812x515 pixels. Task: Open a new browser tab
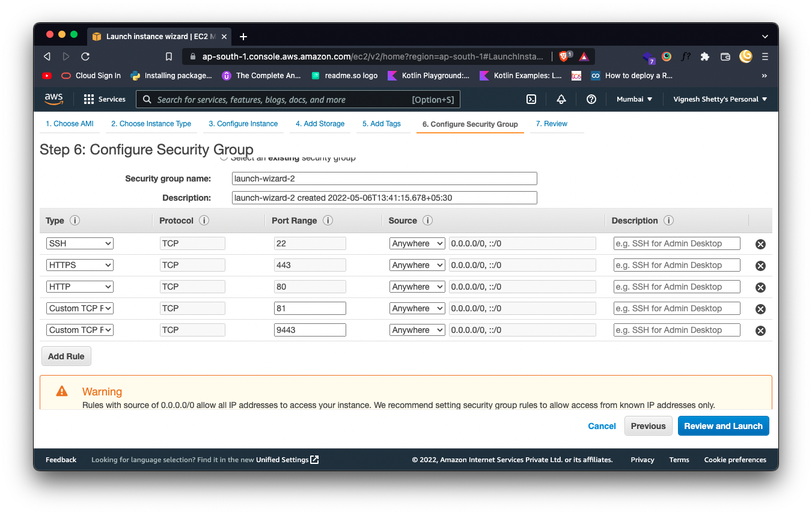(x=243, y=37)
